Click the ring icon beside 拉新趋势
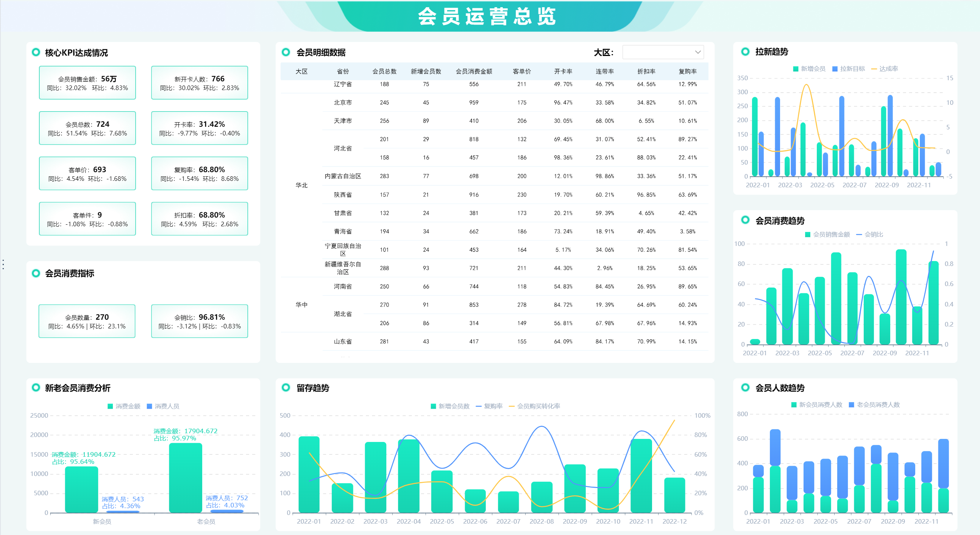Image resolution: width=980 pixels, height=535 pixels. pyautogui.click(x=745, y=51)
